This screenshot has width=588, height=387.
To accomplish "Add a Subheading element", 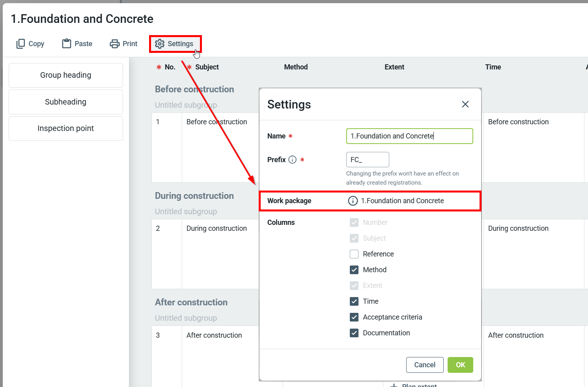I will [66, 102].
